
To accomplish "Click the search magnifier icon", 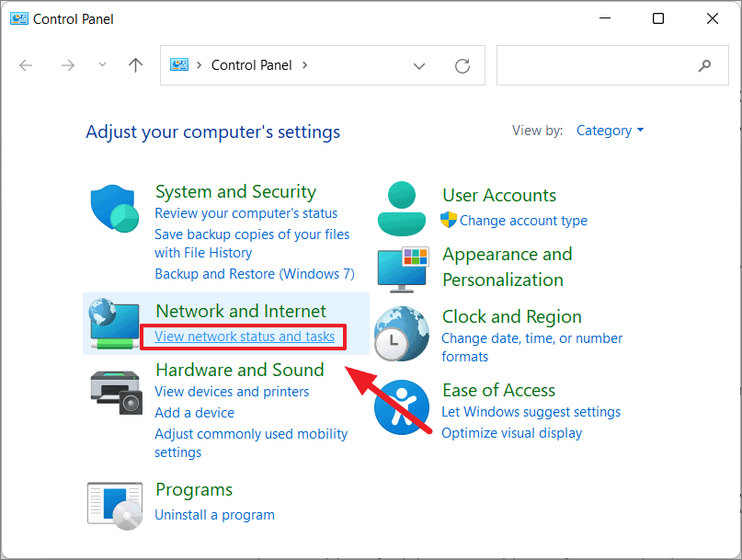I will click(x=704, y=65).
